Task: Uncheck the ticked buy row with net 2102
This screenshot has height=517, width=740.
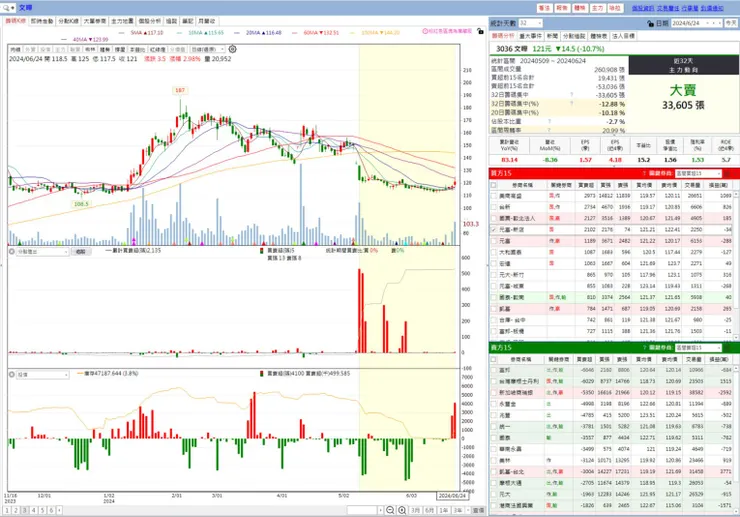Action: click(494, 229)
